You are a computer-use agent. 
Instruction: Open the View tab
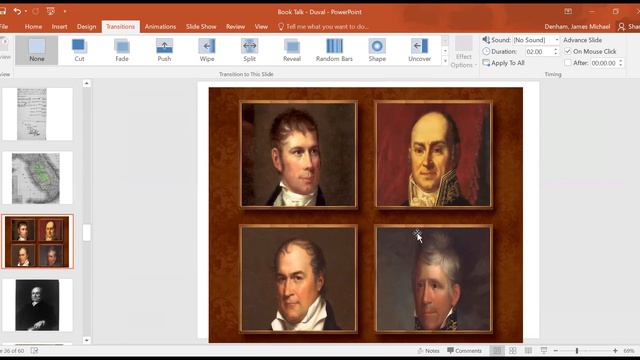pyautogui.click(x=261, y=27)
